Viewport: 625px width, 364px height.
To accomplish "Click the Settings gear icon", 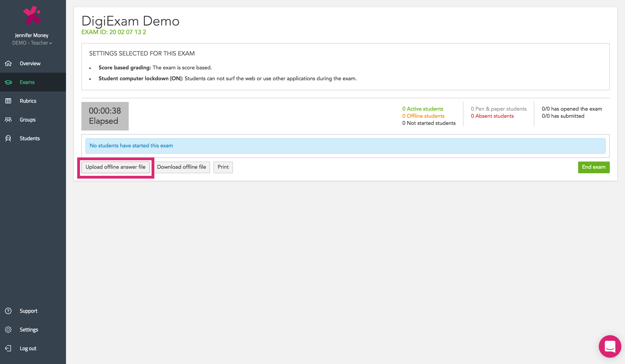I will coord(8,330).
